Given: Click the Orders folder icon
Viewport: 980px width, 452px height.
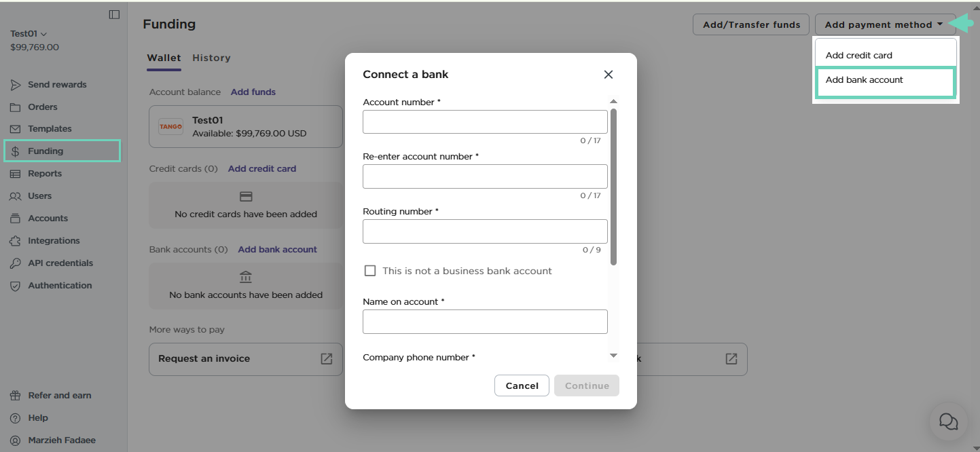Looking at the screenshot, I should pyautogui.click(x=15, y=107).
